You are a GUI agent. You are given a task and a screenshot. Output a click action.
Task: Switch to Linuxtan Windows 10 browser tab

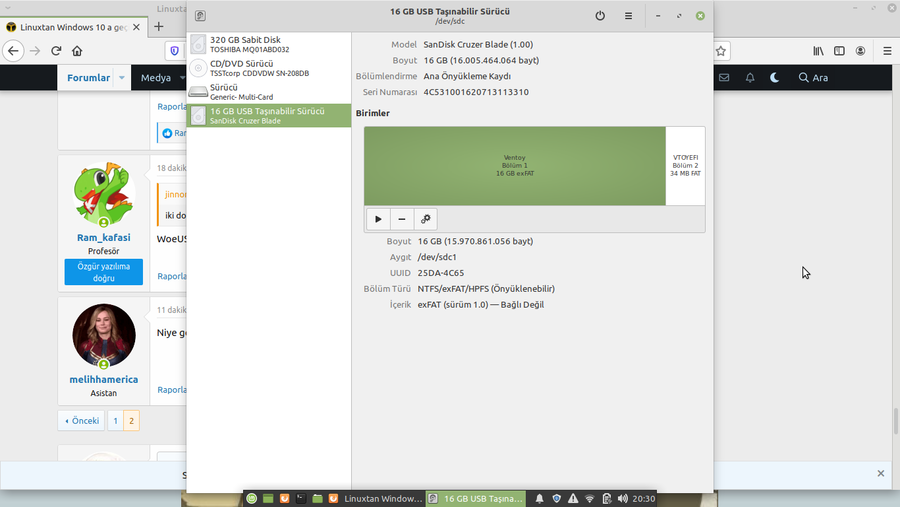coord(73,27)
